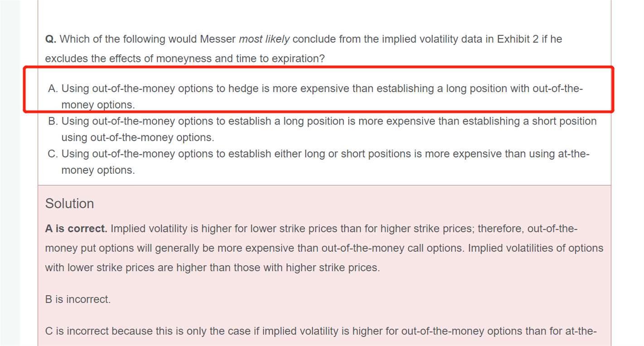The height and width of the screenshot is (346, 644).
Task: Click the "B is incorrect." line
Action: pyautogui.click(x=77, y=299)
